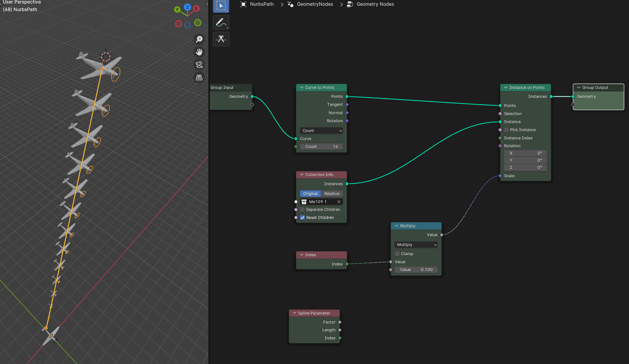Viewport: 629px width, 364px height.
Task: Enable the Pick Instance checkbox
Action: [506, 130]
